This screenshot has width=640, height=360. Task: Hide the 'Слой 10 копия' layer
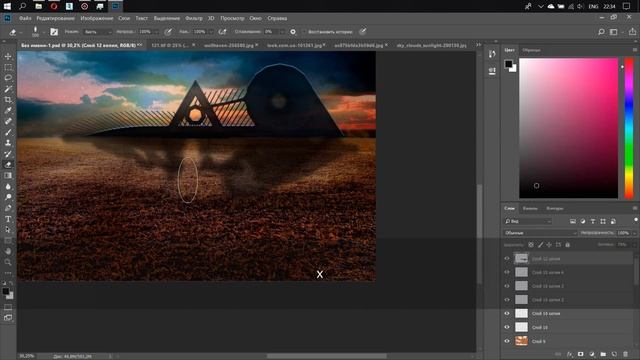pyautogui.click(x=507, y=313)
